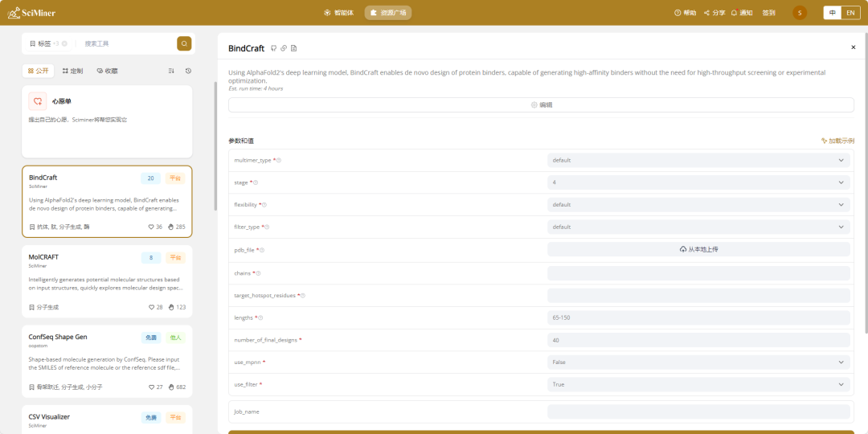Click the user avatar in the top bar
The image size is (868, 434).
[799, 13]
